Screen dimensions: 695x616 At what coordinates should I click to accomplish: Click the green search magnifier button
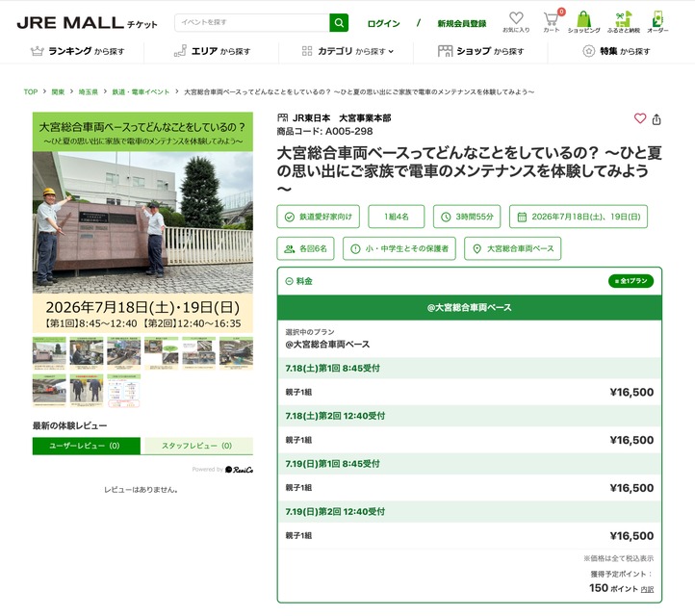pyautogui.click(x=339, y=22)
